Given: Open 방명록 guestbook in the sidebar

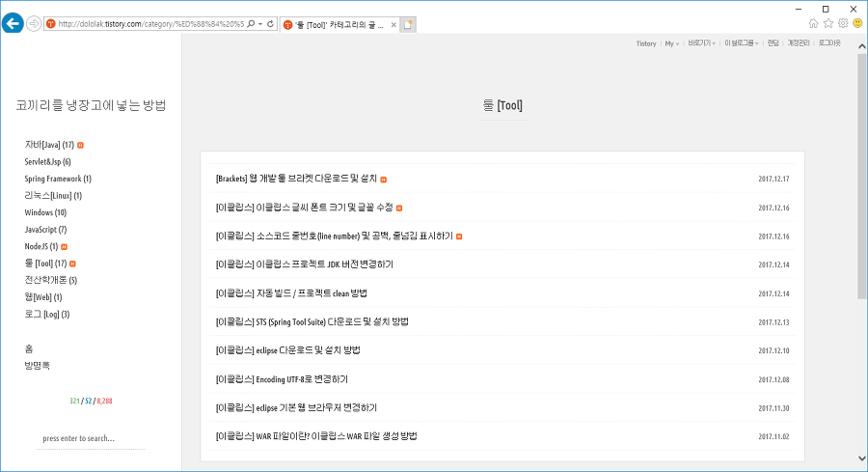Looking at the screenshot, I should coord(37,366).
